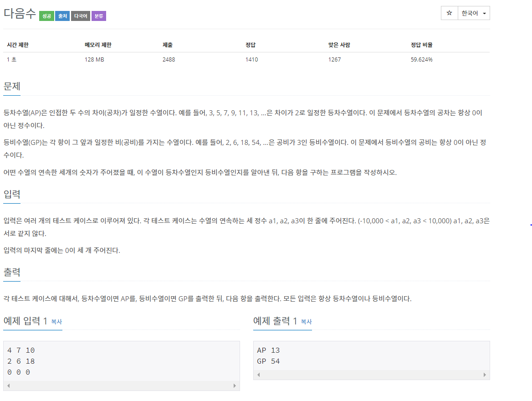The height and width of the screenshot is (401, 532).
Task: Click the 1267 solvers value
Action: pyautogui.click(x=334, y=59)
